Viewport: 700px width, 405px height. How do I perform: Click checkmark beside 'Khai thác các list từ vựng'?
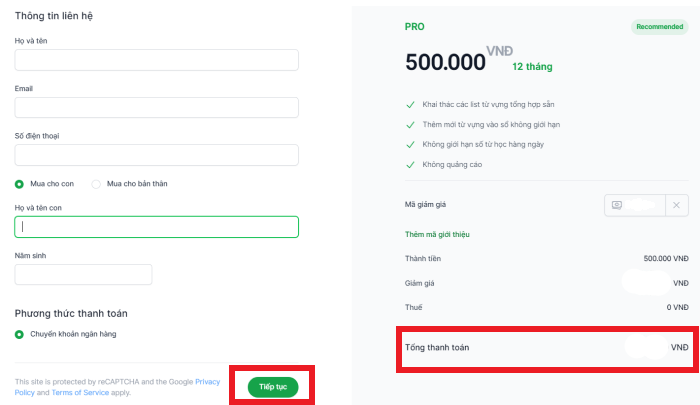[410, 105]
